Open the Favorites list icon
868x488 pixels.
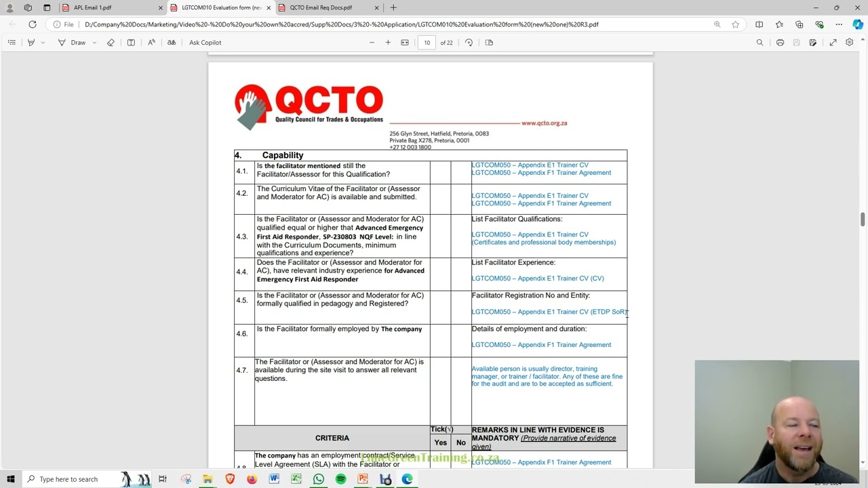tap(779, 24)
